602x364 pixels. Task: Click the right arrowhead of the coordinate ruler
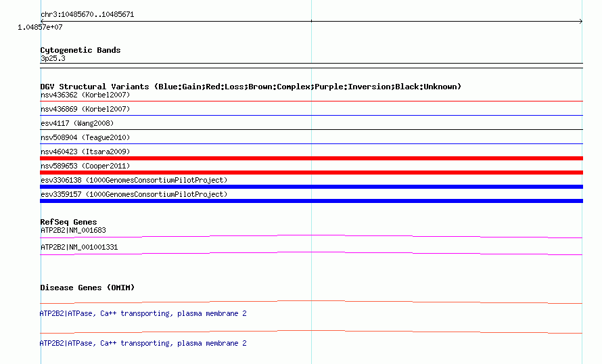click(x=581, y=21)
